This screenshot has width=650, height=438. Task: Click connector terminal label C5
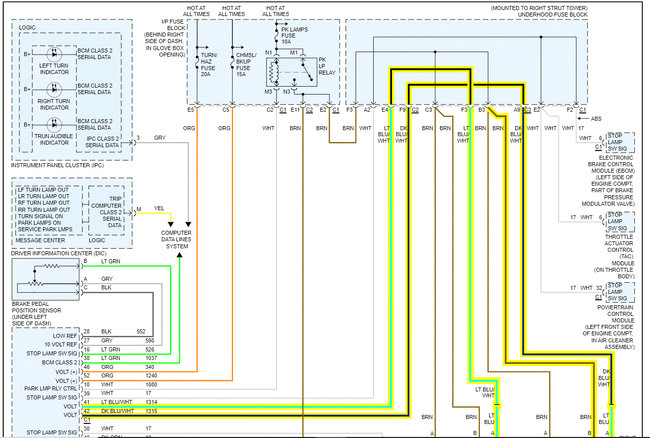[226, 110]
